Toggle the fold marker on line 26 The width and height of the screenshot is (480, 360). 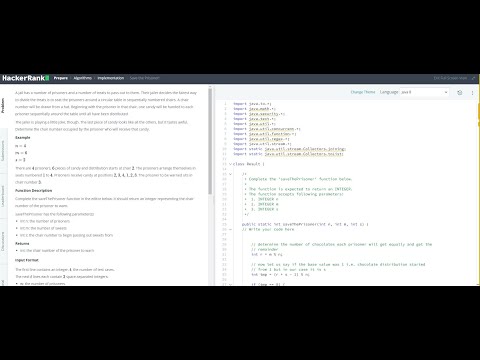(230, 229)
